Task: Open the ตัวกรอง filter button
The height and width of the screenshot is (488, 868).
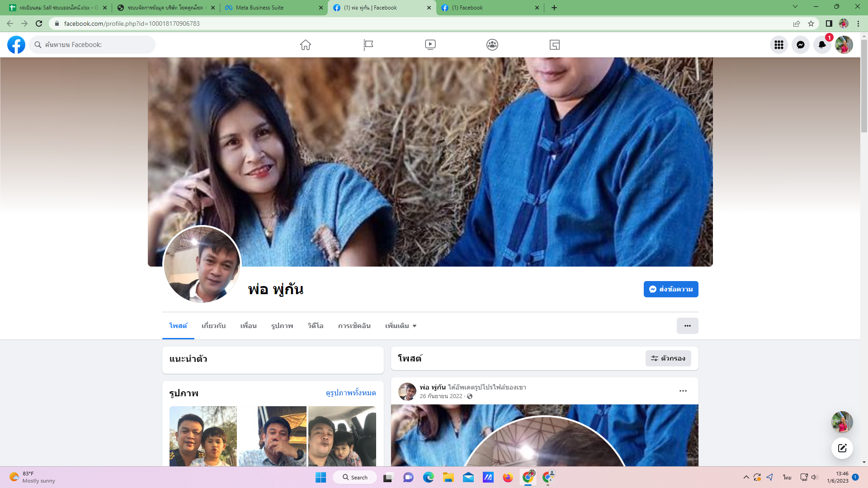Action: pyautogui.click(x=668, y=358)
